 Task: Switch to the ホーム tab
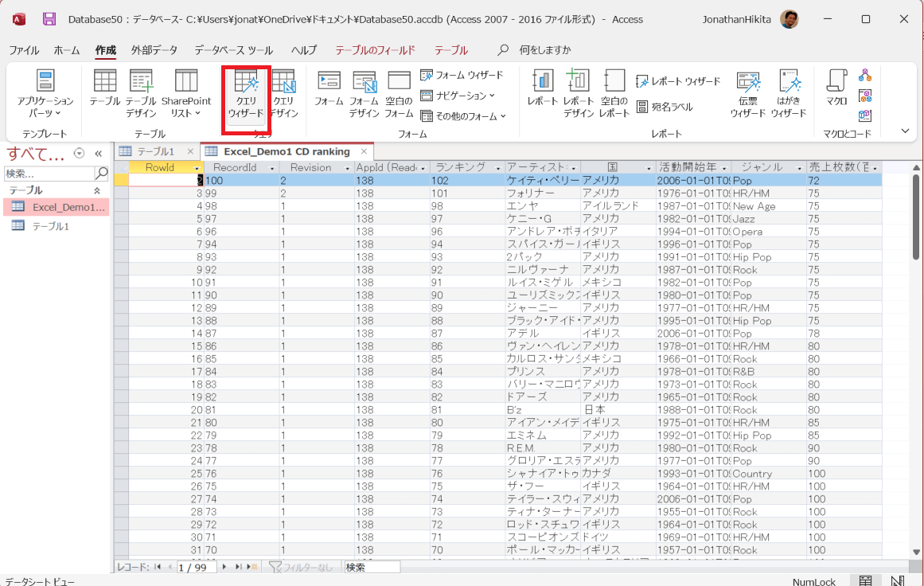[x=67, y=50]
